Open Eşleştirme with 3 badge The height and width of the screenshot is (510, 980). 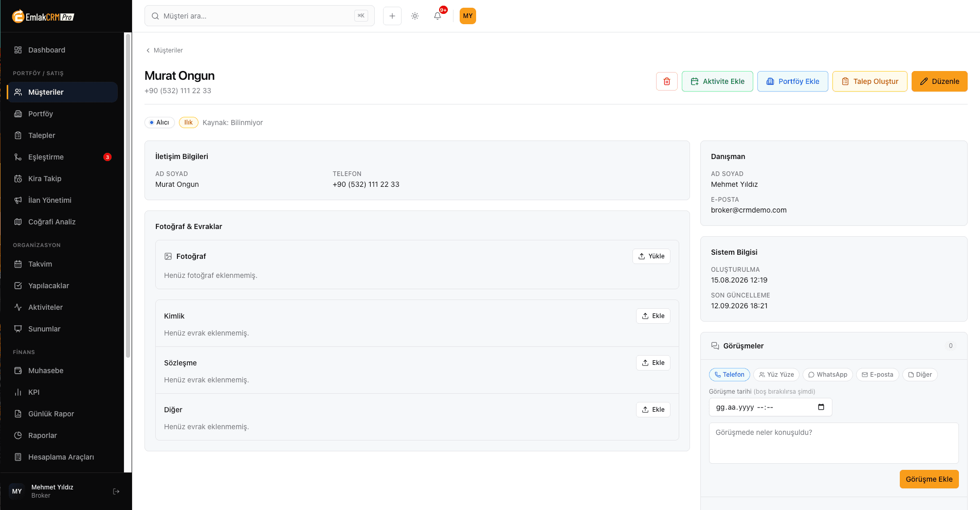62,157
